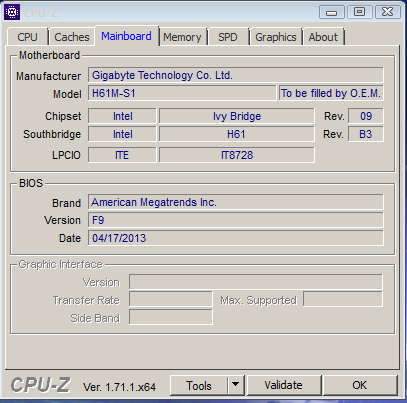Select the BIOS Version field F9

coord(236,220)
